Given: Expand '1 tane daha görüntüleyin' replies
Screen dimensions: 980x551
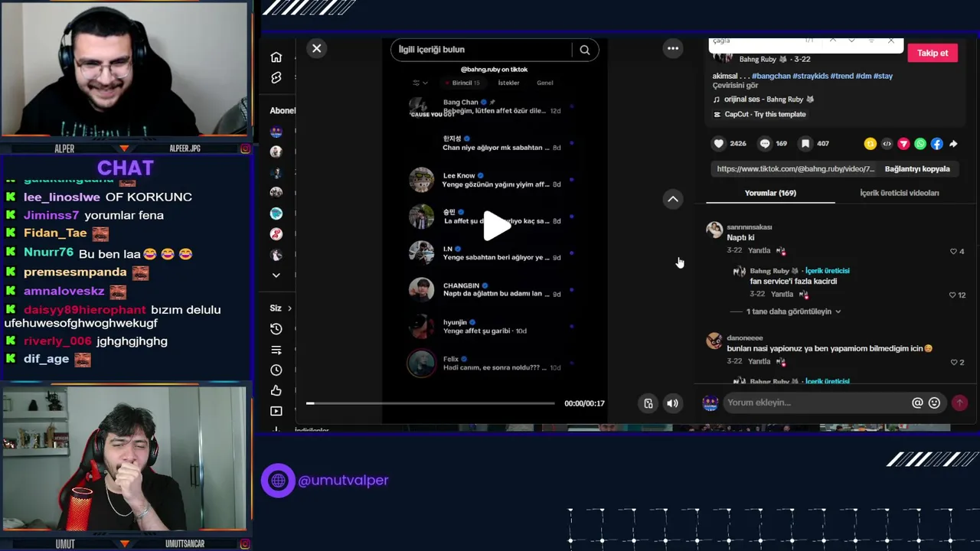Looking at the screenshot, I should pyautogui.click(x=794, y=311).
